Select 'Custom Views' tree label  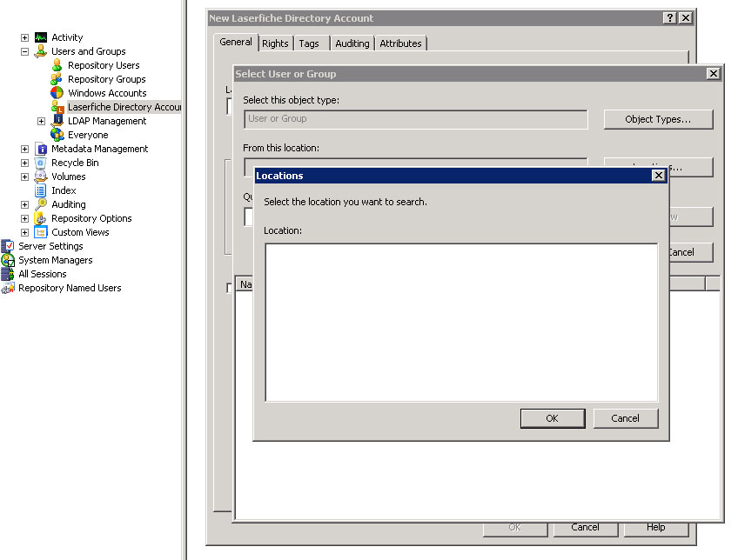[x=80, y=232]
